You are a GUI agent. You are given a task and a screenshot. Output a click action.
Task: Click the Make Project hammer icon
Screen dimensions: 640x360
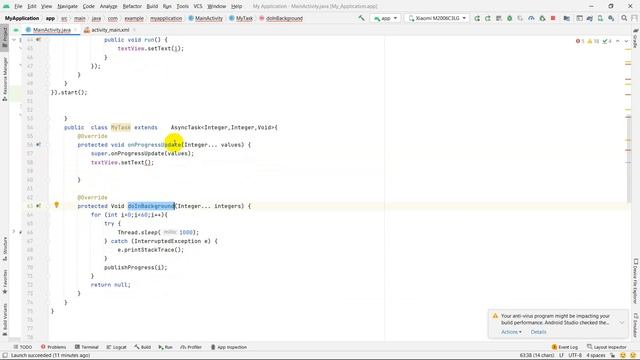tap(361, 18)
